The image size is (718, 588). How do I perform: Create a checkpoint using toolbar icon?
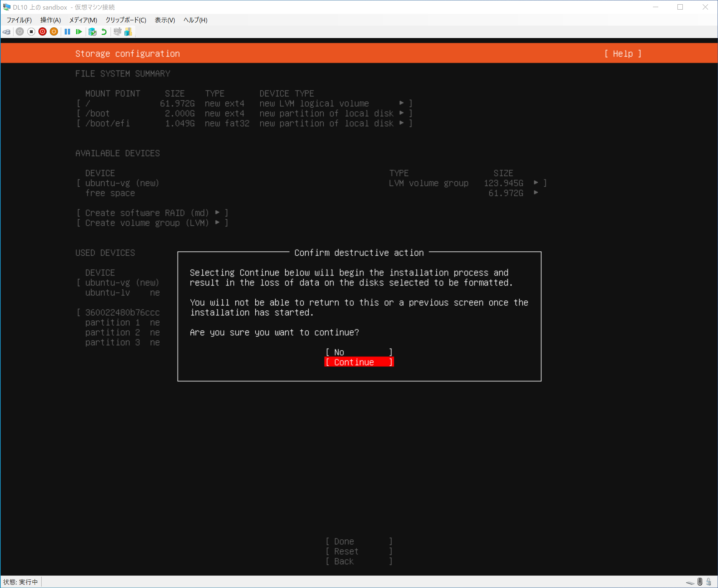pos(92,32)
